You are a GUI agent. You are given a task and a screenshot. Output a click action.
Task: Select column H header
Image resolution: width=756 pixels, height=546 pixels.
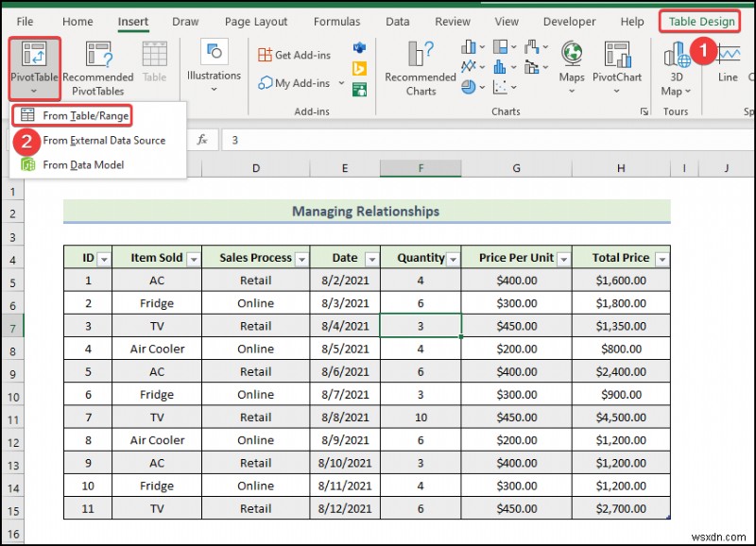621,168
